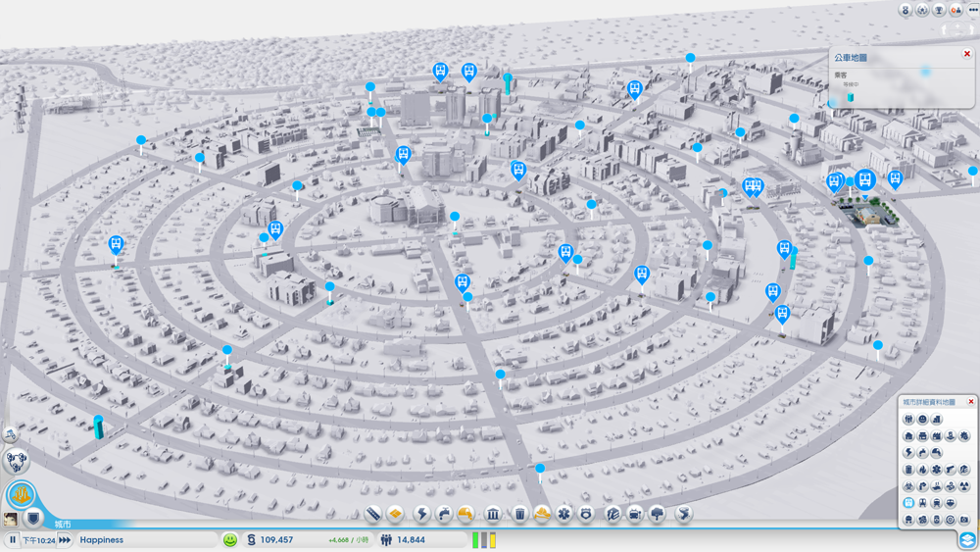Toggle the Air pollution wind data map
The width and height of the screenshot is (980, 552).
point(950,486)
